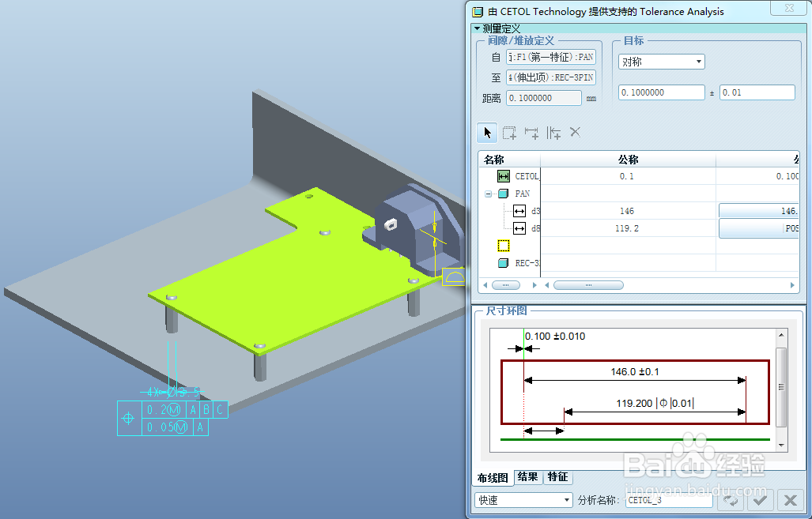Click the add-stackup dimension tool icon
This screenshot has height=519, width=812.
tap(553, 133)
